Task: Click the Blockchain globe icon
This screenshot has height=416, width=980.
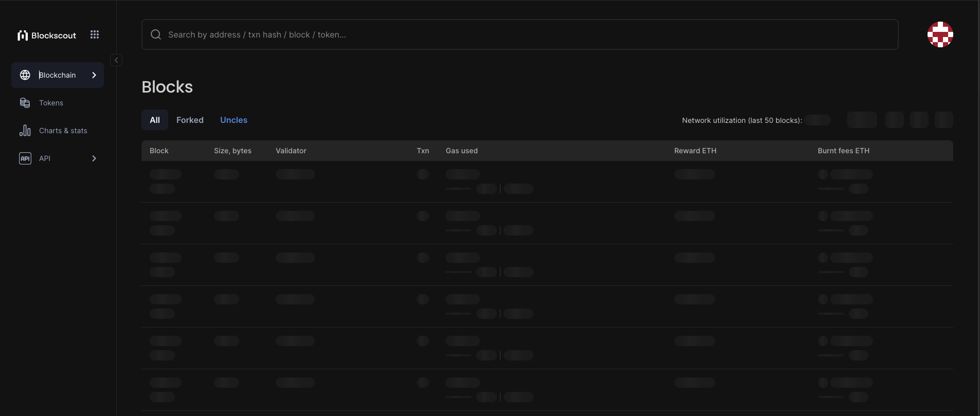Action: 25,75
